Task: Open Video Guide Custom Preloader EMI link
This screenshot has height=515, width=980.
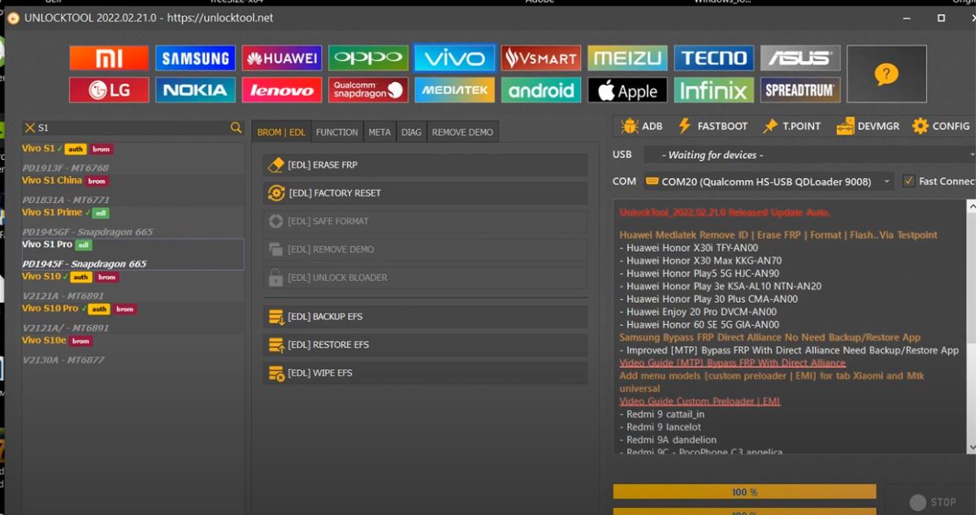Action: [x=700, y=401]
